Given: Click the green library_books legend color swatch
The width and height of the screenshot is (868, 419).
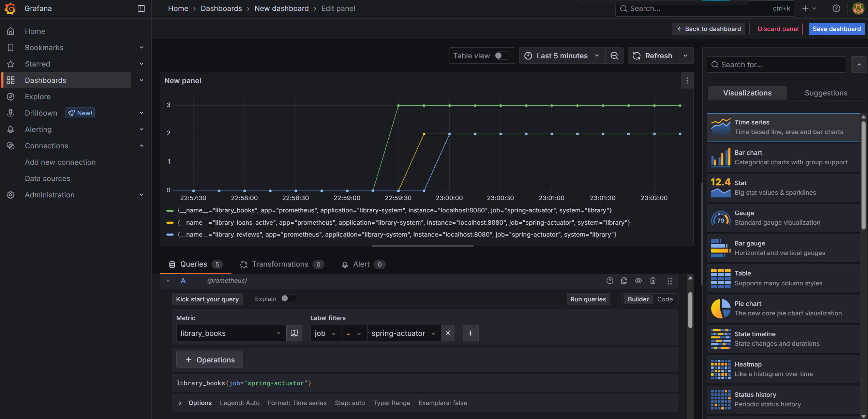Looking at the screenshot, I should coord(170,211).
